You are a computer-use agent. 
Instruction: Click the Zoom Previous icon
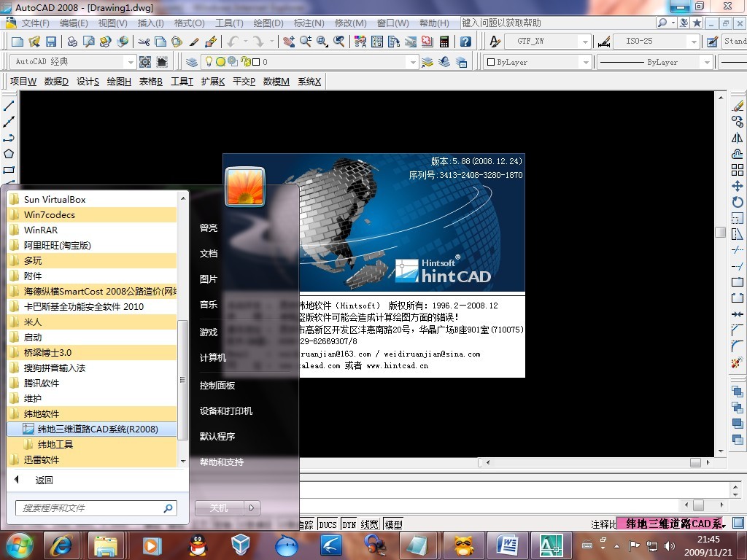[x=338, y=42]
